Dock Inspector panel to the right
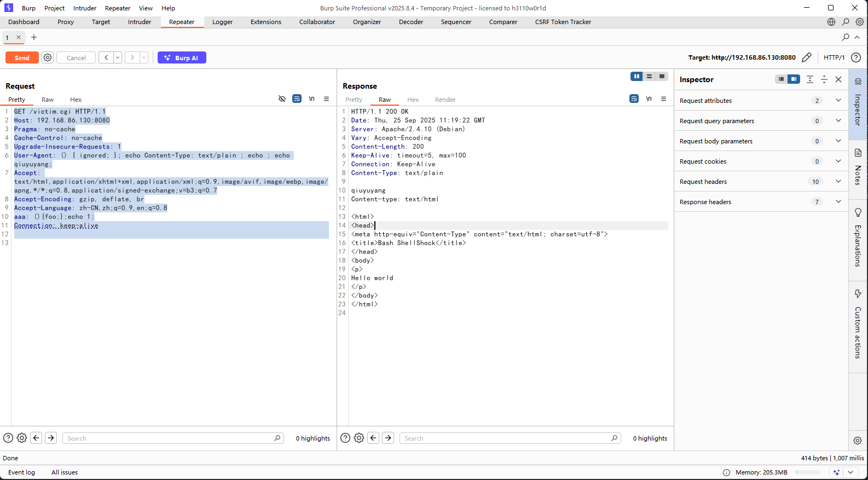Image resolution: width=868 pixels, height=480 pixels. [794, 79]
